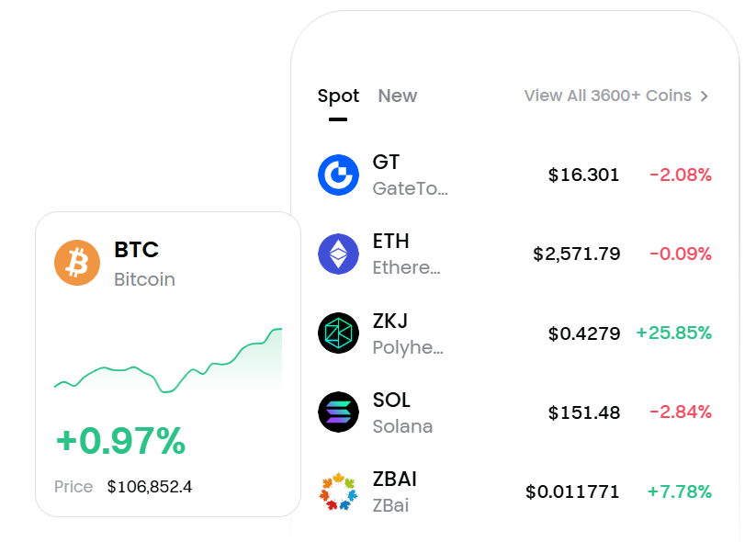Select the ZBAI maple-leaf coin logo

[x=339, y=491]
